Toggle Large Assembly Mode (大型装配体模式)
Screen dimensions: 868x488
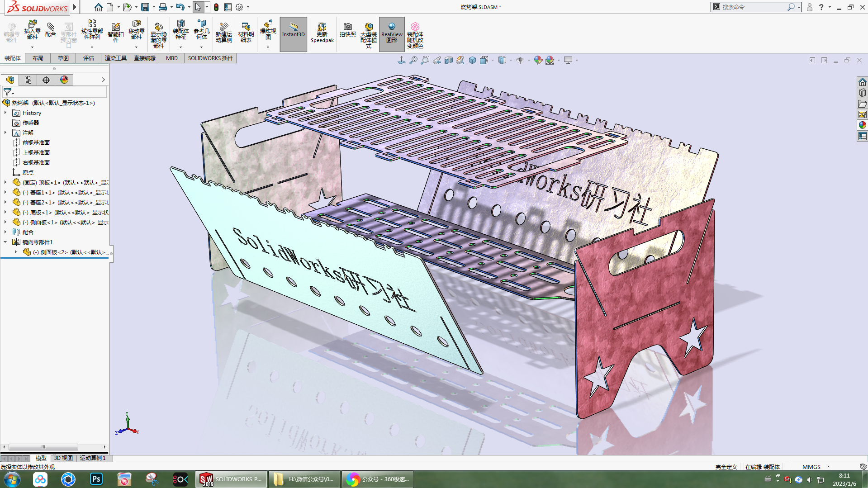368,35
